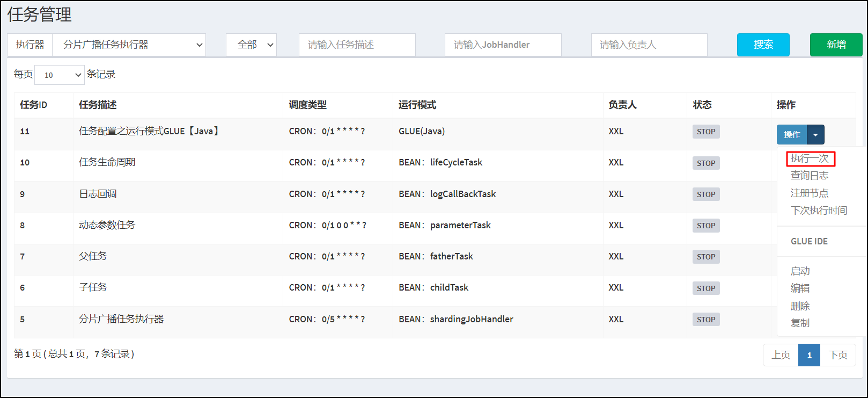Image resolution: width=868 pixels, height=398 pixels.
Task: Click the blue 操作 button in row 11
Action: click(792, 135)
